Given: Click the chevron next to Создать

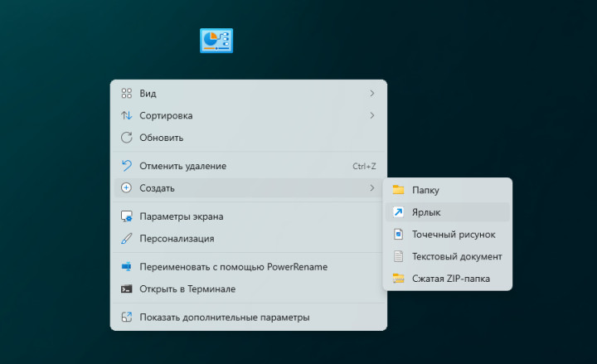Looking at the screenshot, I should click(x=372, y=188).
